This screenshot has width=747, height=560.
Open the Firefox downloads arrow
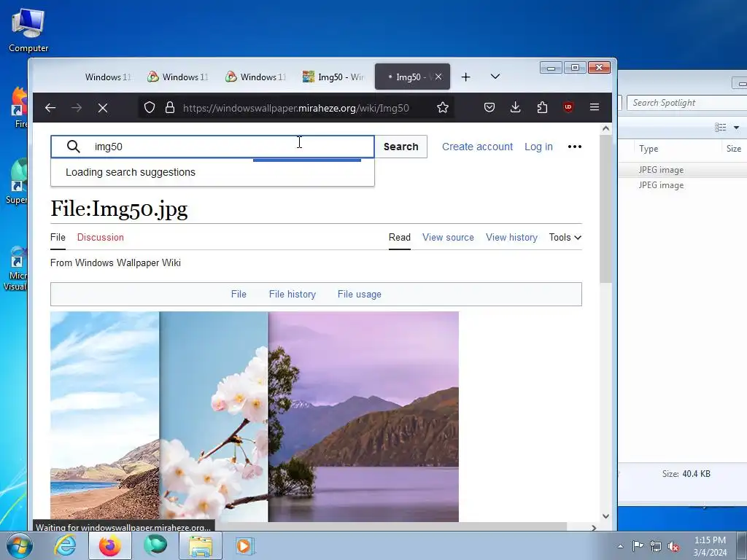(516, 108)
